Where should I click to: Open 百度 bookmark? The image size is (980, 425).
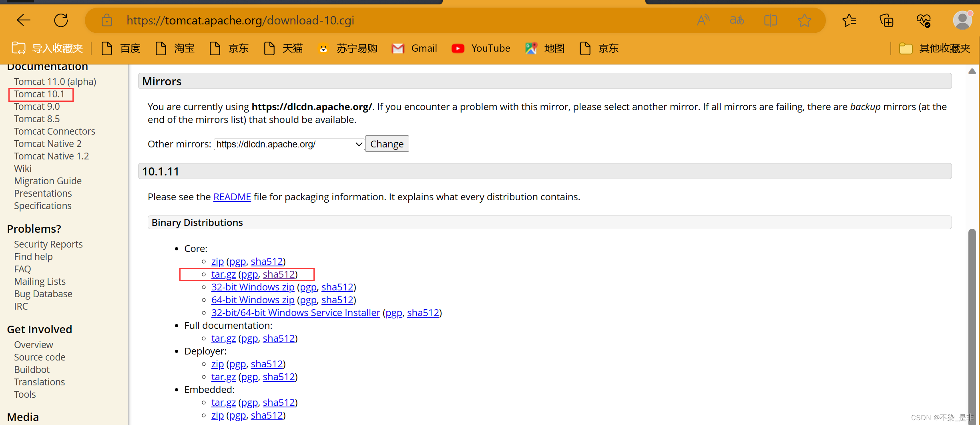121,48
